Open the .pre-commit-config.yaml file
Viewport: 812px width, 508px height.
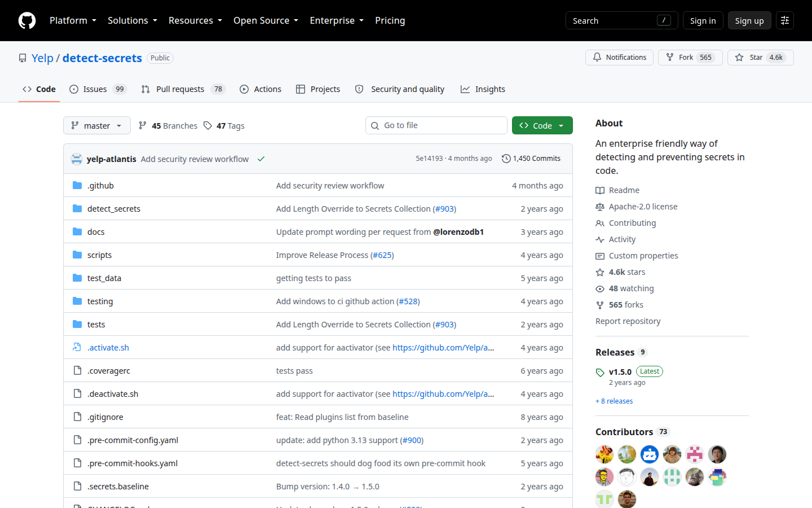133,440
